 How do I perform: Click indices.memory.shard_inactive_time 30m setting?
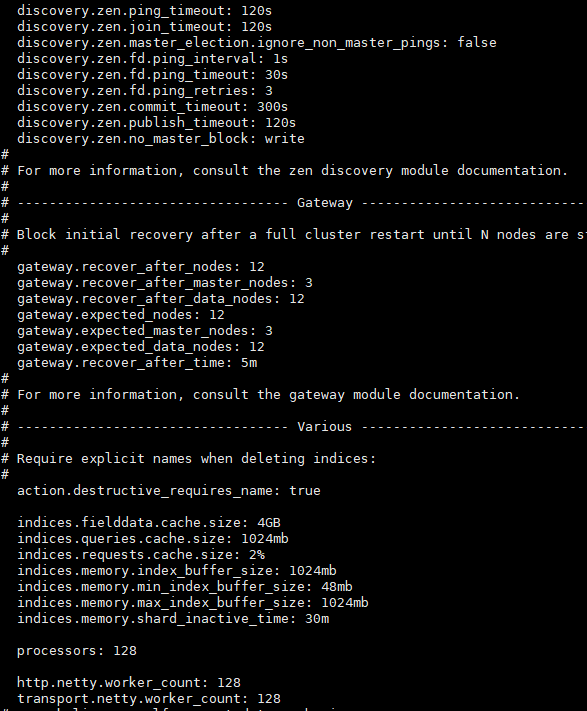click(173, 619)
